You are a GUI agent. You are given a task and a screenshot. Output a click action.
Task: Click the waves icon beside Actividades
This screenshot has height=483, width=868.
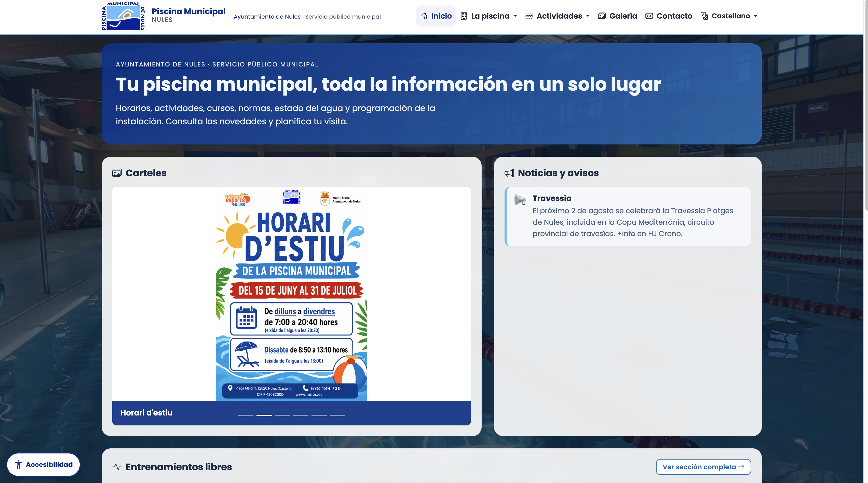tap(529, 16)
